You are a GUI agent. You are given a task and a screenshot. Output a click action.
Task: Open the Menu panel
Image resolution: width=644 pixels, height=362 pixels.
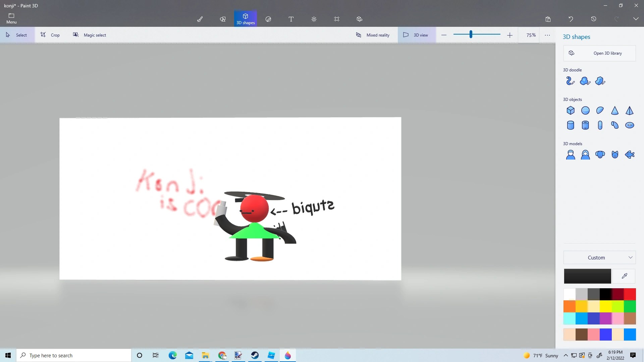click(11, 18)
